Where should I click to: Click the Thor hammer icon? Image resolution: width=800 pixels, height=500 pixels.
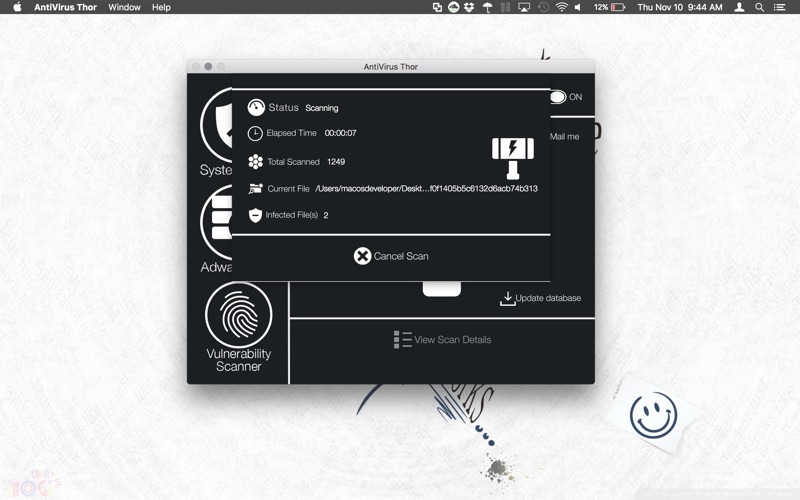point(513,158)
